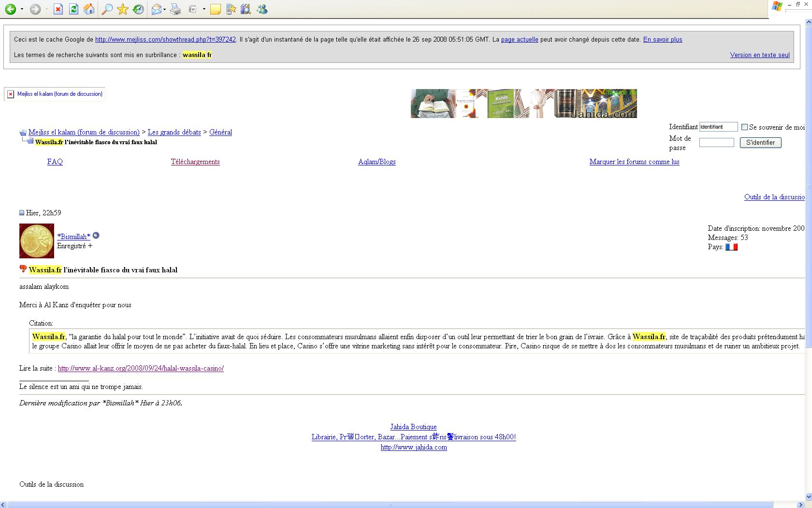Click the 'Enregistré +' user rank text
This screenshot has height=508, width=812.
click(75, 246)
